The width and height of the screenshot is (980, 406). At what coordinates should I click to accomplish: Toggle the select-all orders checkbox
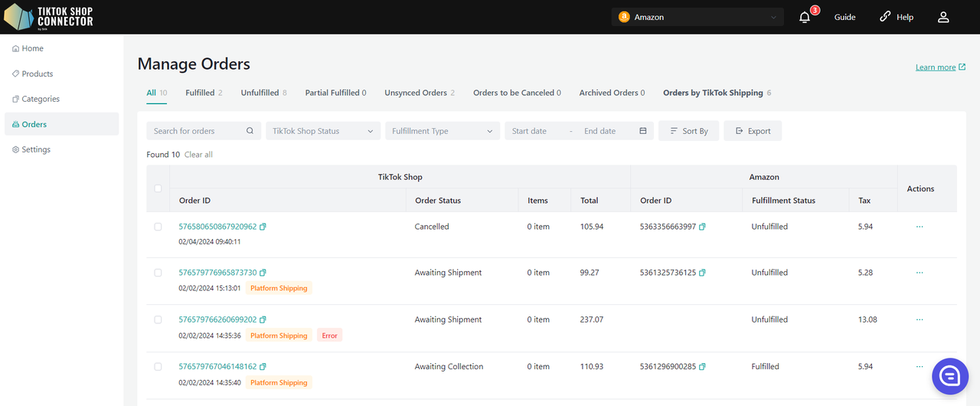click(158, 188)
